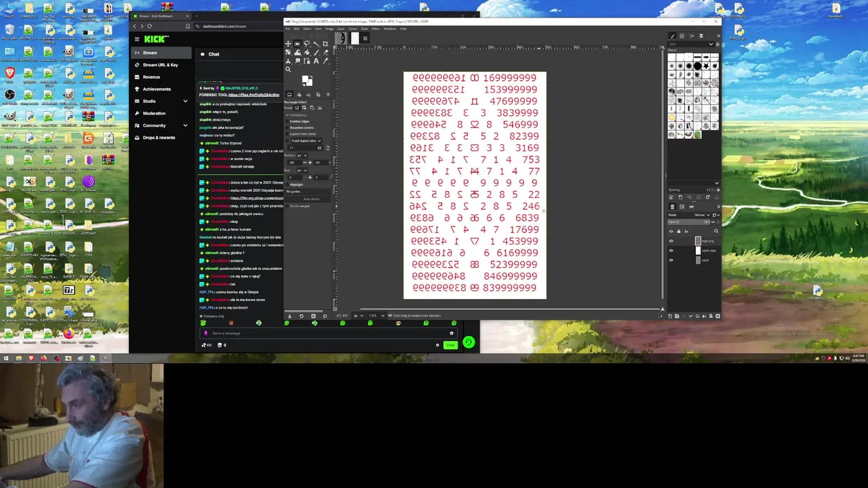The image size is (868, 488).
Task: Open Stream URL & Key in Kick sidebar
Action: pyautogui.click(x=161, y=65)
